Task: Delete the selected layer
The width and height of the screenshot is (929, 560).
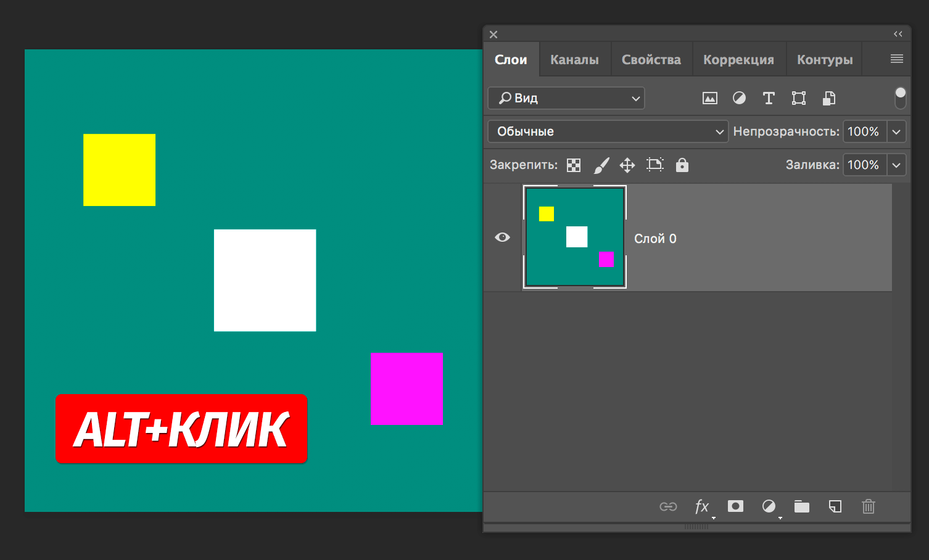Action: [x=869, y=506]
